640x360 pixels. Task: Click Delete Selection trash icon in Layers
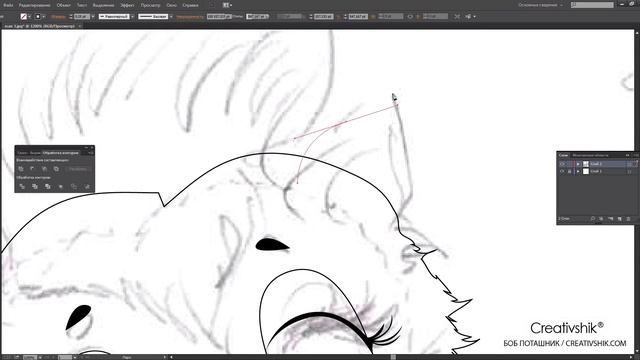(629, 219)
